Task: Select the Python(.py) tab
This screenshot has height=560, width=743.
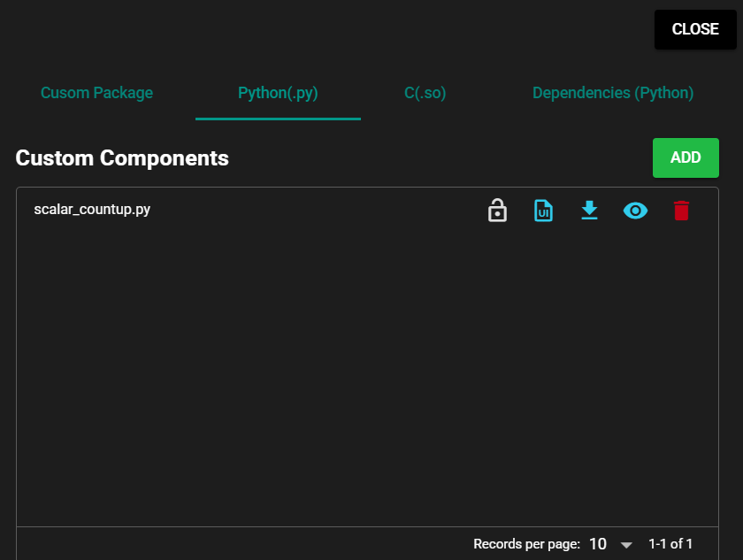Action: pos(278,93)
